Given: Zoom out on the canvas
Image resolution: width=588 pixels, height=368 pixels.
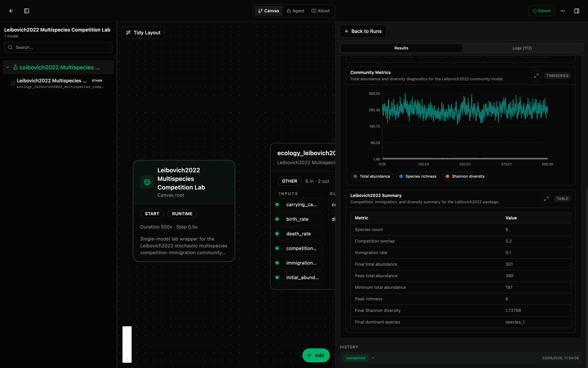Looking at the screenshot, I should [x=127, y=340].
